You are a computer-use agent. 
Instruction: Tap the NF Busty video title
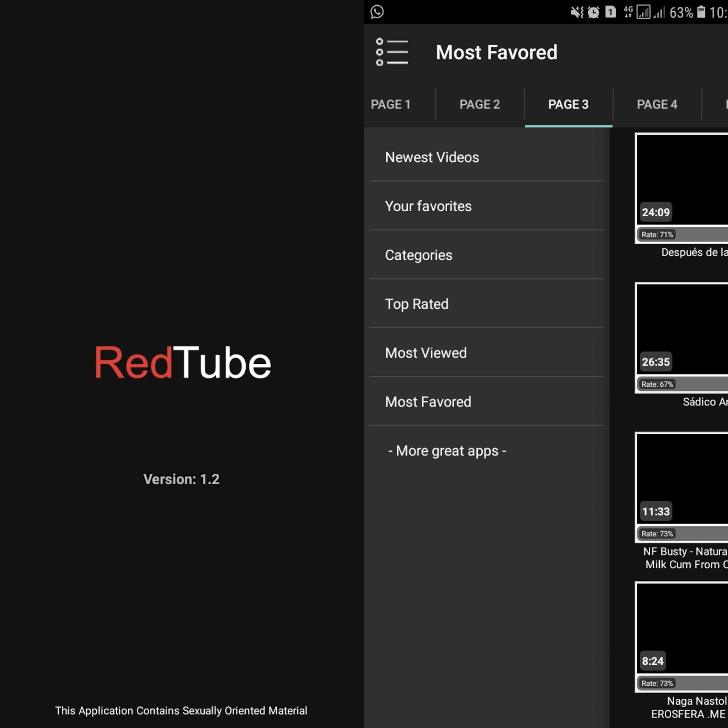[685, 558]
